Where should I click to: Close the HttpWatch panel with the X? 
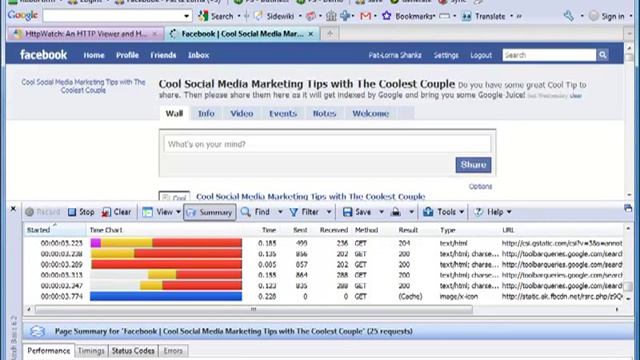(x=13, y=209)
